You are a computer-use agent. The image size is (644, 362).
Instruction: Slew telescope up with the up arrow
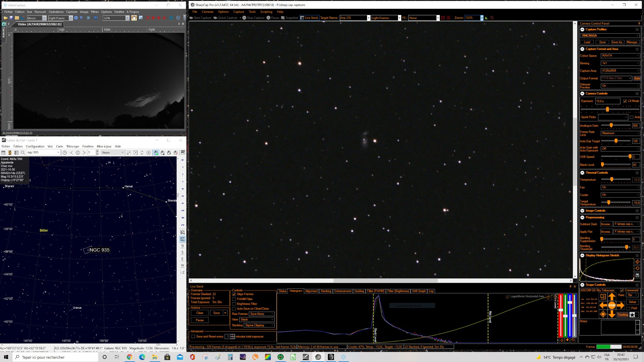[612, 296]
